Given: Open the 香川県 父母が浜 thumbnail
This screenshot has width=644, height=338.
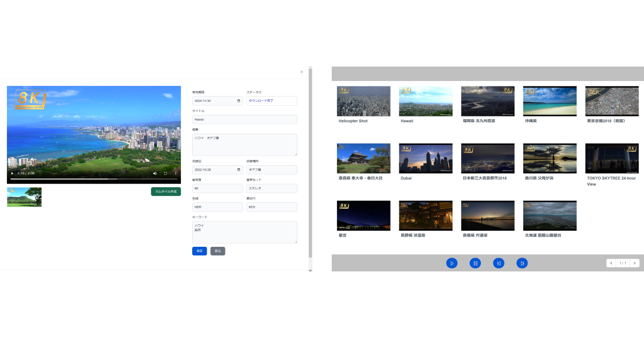Looking at the screenshot, I should [x=550, y=158].
